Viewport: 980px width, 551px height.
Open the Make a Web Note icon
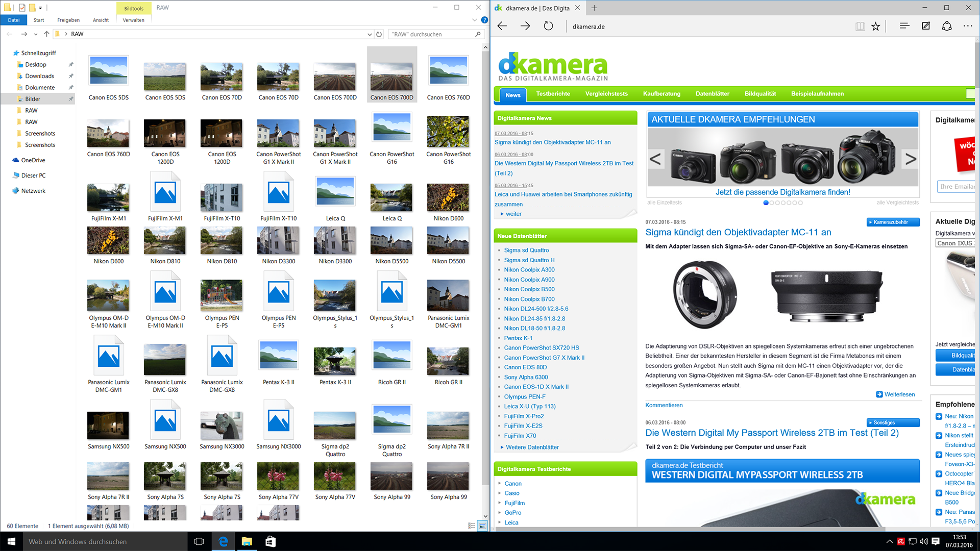pyautogui.click(x=925, y=26)
